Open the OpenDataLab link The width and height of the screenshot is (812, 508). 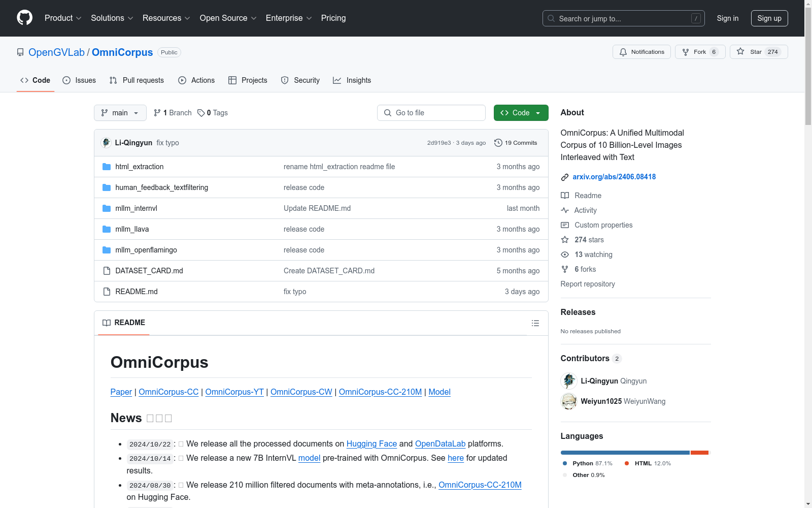click(440, 443)
